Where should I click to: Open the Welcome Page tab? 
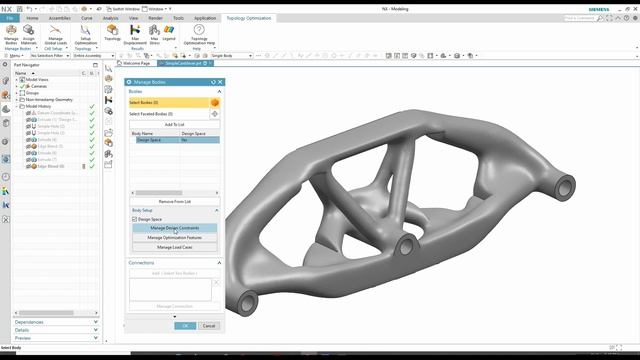point(134,63)
